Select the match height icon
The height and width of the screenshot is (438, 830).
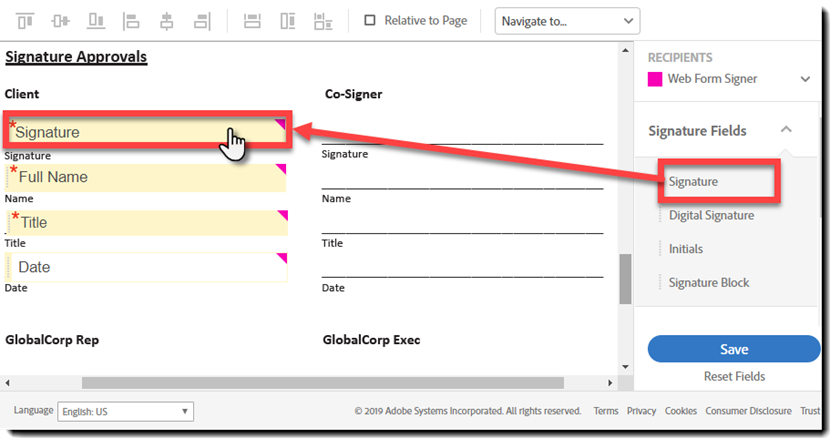point(287,21)
